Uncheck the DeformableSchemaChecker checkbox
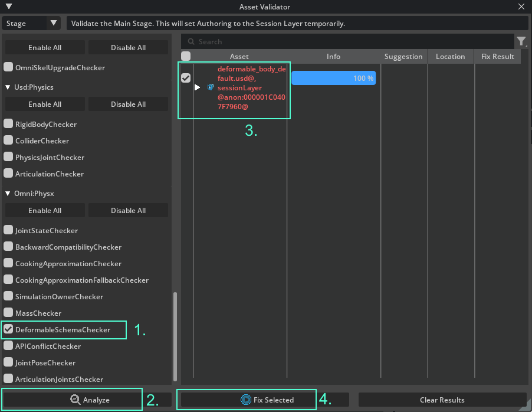This screenshot has width=532, height=412. pos(8,329)
